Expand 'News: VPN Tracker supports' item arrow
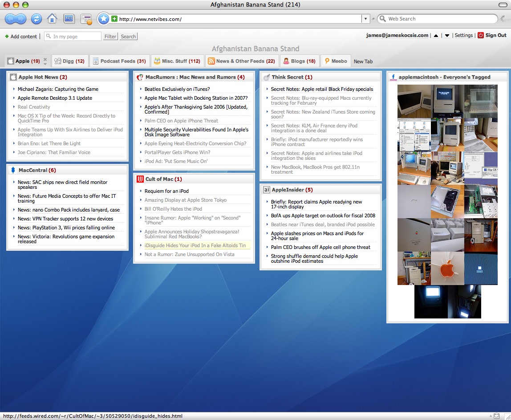This screenshot has width=511, height=420. pyautogui.click(x=14, y=219)
